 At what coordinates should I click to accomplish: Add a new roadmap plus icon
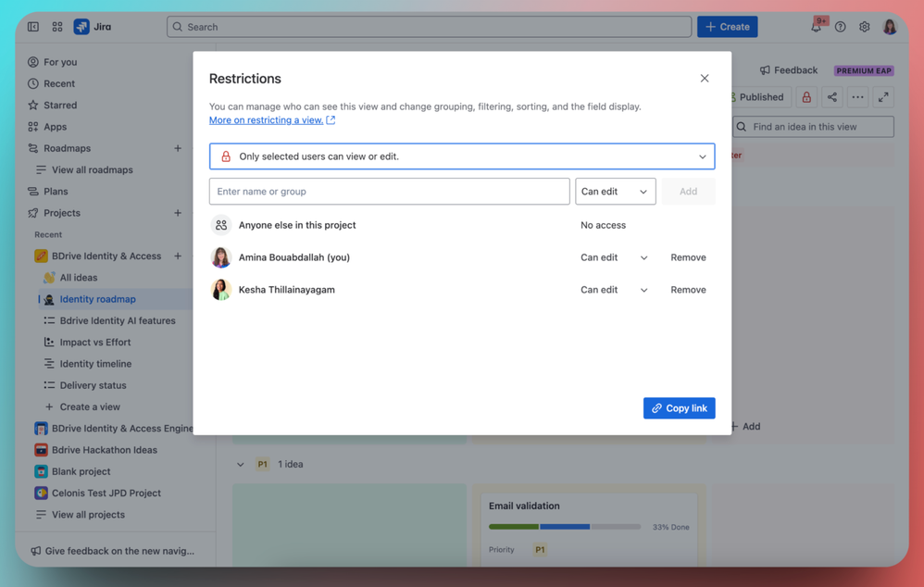178,148
